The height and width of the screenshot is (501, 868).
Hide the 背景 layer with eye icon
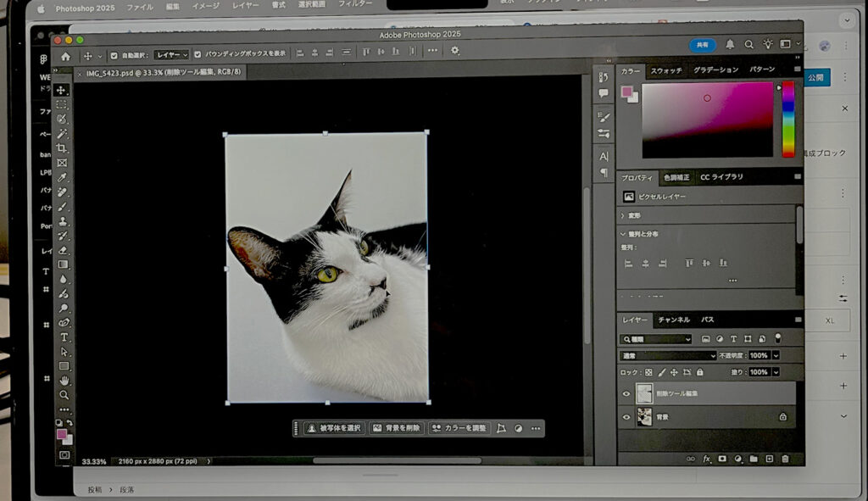[x=627, y=417]
